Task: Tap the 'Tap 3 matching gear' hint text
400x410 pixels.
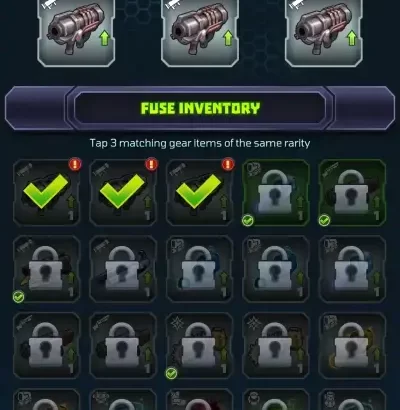Action: (x=200, y=143)
